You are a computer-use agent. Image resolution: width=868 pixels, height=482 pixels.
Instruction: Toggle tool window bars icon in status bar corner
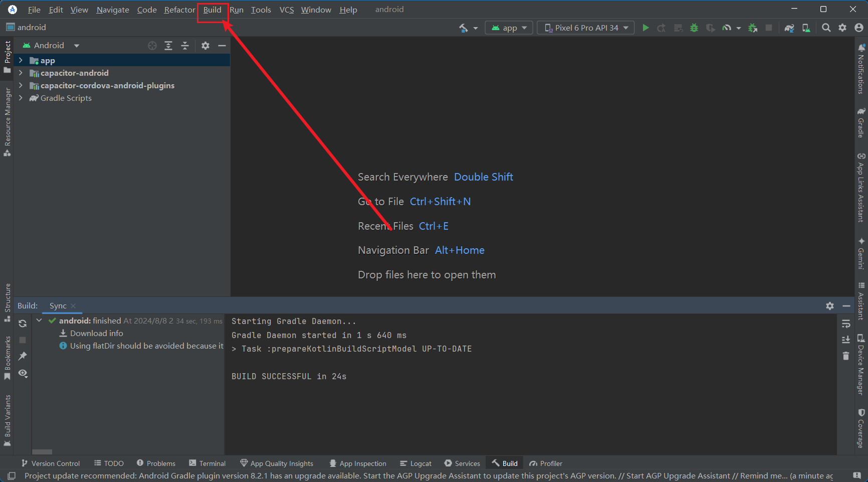coord(12,476)
